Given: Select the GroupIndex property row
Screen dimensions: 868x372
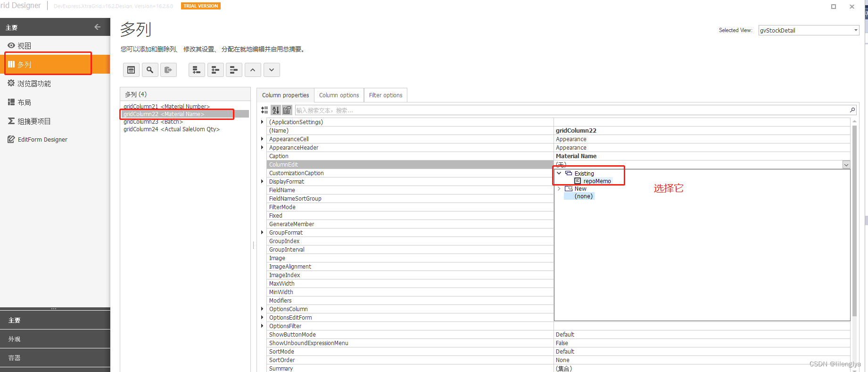Looking at the screenshot, I should click(x=410, y=241).
